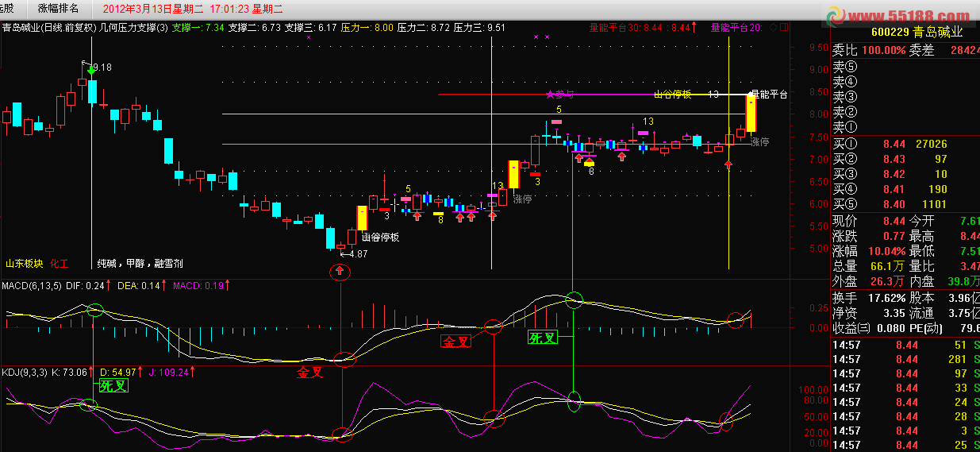Click the DEA: 0.14 readout
Viewport: 980px width, 452px height.
click(139, 284)
